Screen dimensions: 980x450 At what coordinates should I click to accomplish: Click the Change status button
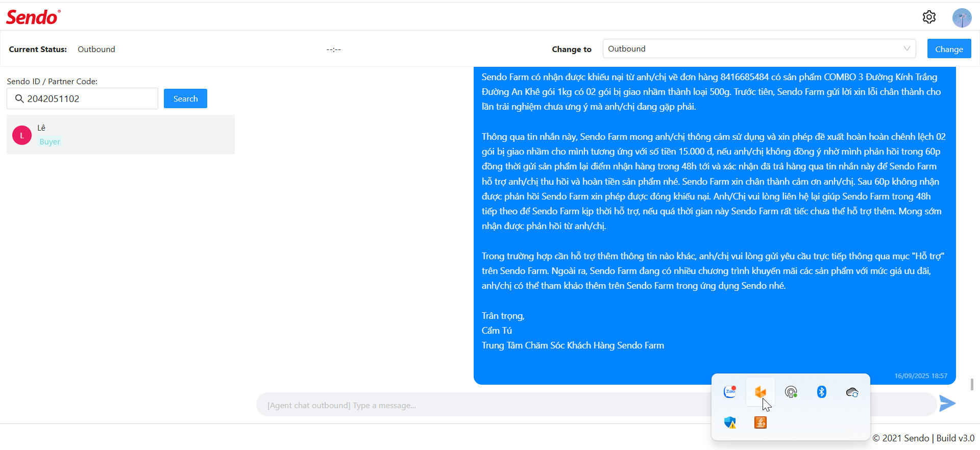click(x=949, y=49)
